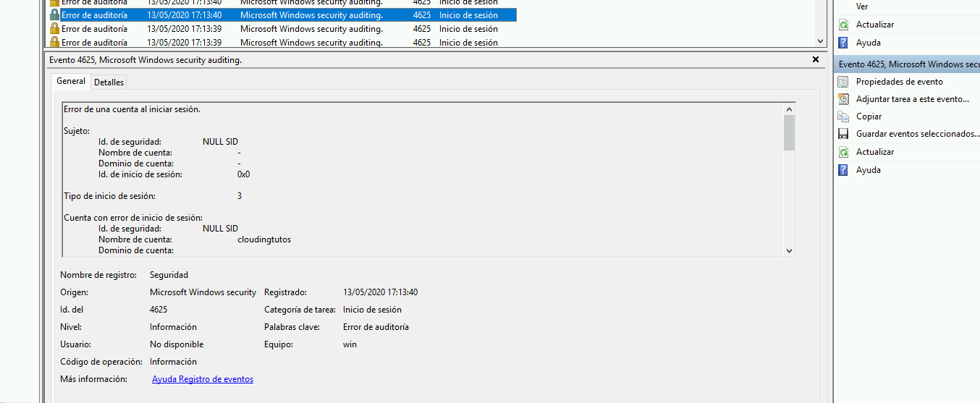Click the Actualizar icon below Guardar eventos seleccionados
Viewport: 980px width, 403px height.
843,152
